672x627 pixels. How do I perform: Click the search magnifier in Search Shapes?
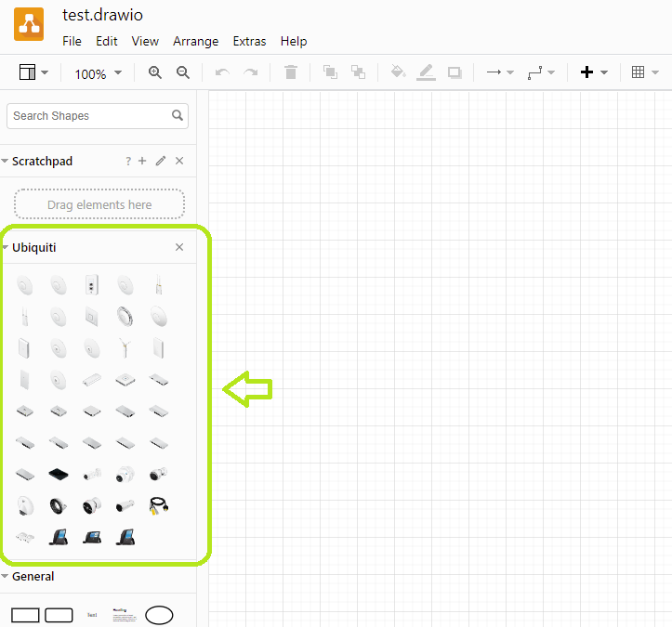pyautogui.click(x=178, y=115)
